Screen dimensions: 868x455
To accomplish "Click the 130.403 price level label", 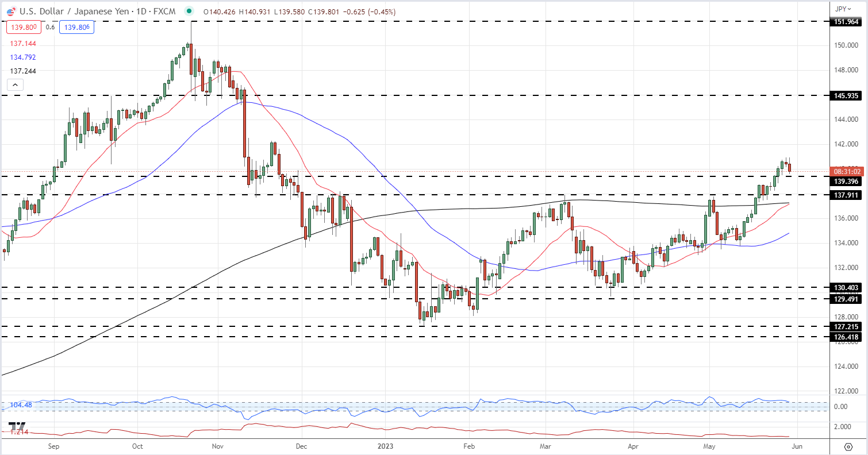I will [845, 288].
